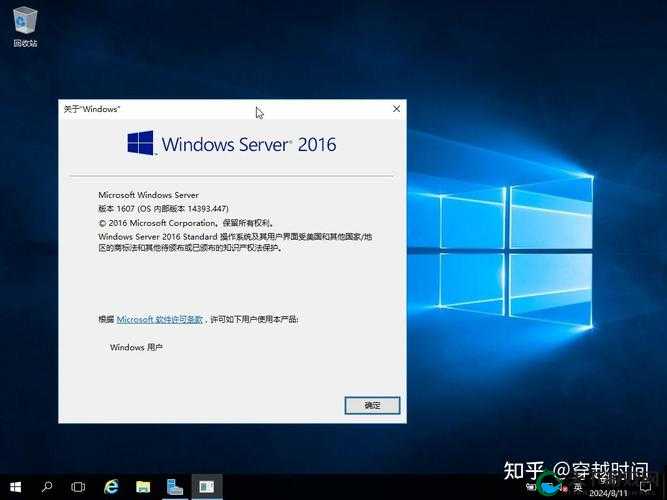The image size is (667, 500).
Task: Click the "Windows 用户" licensee text
Action: coord(136,347)
